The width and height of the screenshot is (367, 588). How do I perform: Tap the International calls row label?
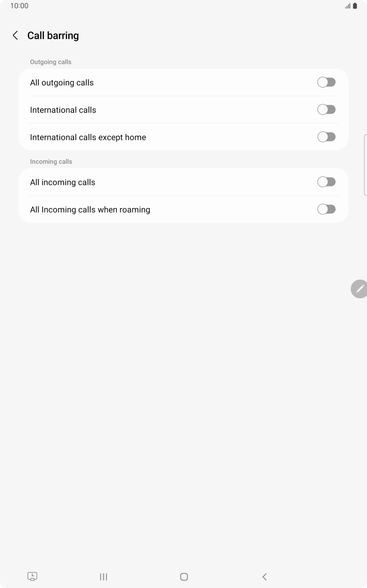coord(63,110)
